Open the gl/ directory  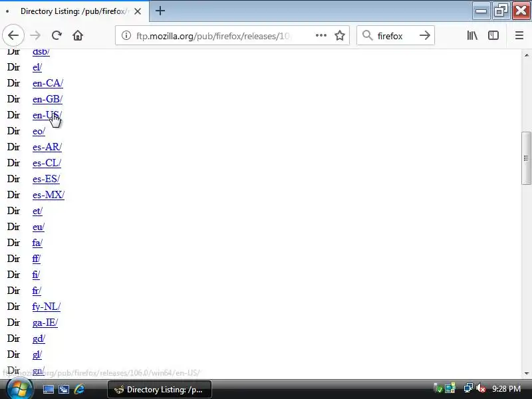pos(37,354)
